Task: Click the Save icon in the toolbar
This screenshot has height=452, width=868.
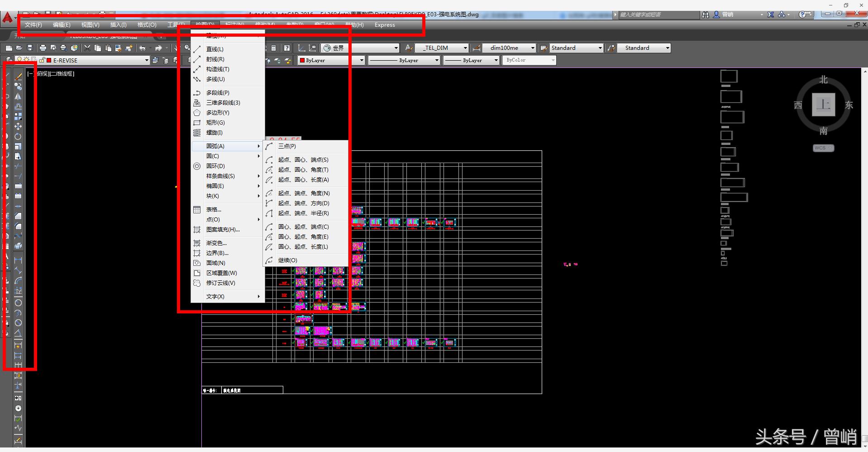Action: click(x=30, y=48)
